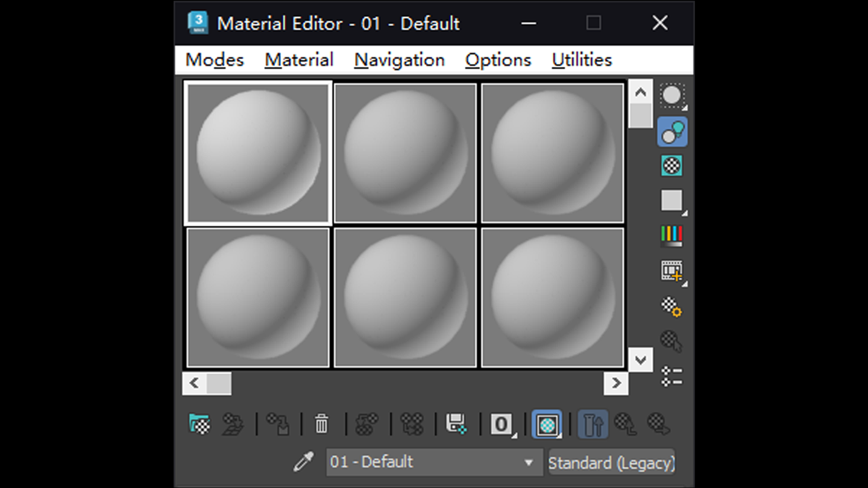This screenshot has height=488, width=868.
Task: Open the Material/Map Navigator icon
Action: coord(672,375)
